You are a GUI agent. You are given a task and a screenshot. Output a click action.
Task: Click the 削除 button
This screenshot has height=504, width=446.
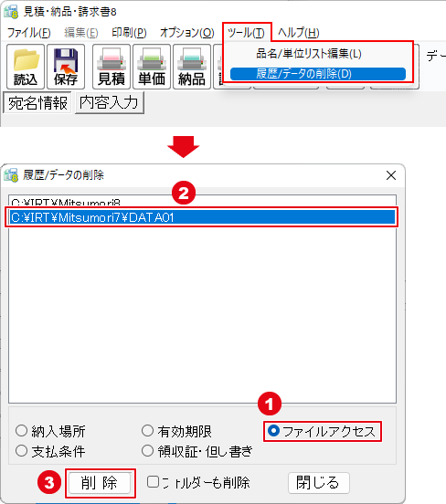pyautogui.click(x=100, y=483)
